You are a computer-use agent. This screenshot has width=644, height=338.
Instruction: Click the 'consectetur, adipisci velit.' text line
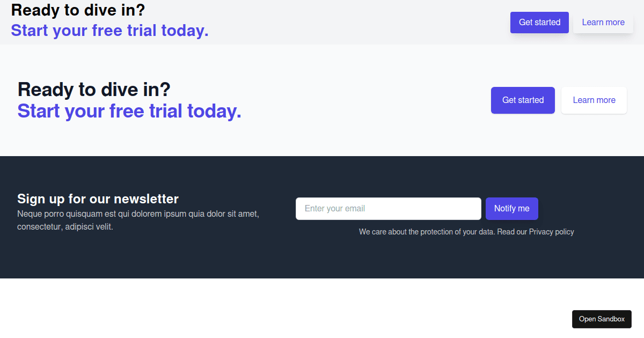coord(65,226)
